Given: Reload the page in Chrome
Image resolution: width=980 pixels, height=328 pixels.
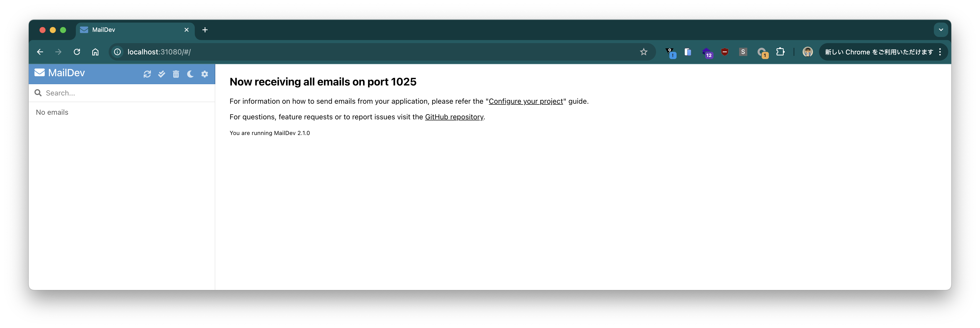Looking at the screenshot, I should [77, 52].
